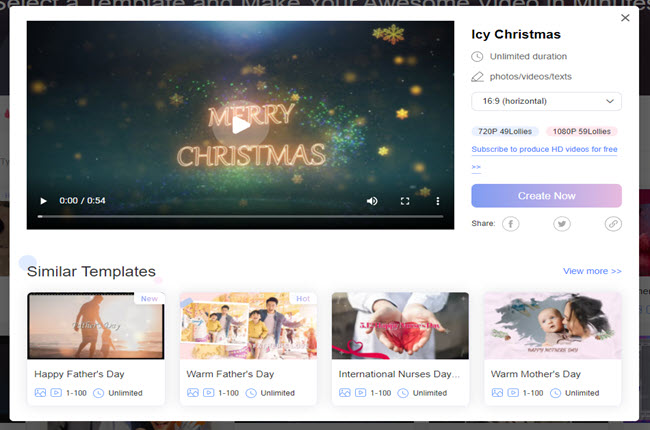
Task: Copy the share link via chain icon
Action: (613, 224)
